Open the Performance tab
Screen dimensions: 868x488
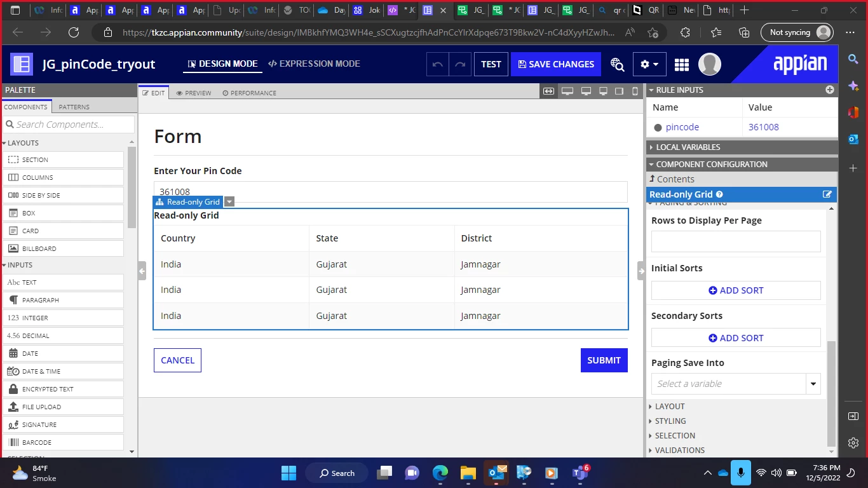click(x=249, y=93)
